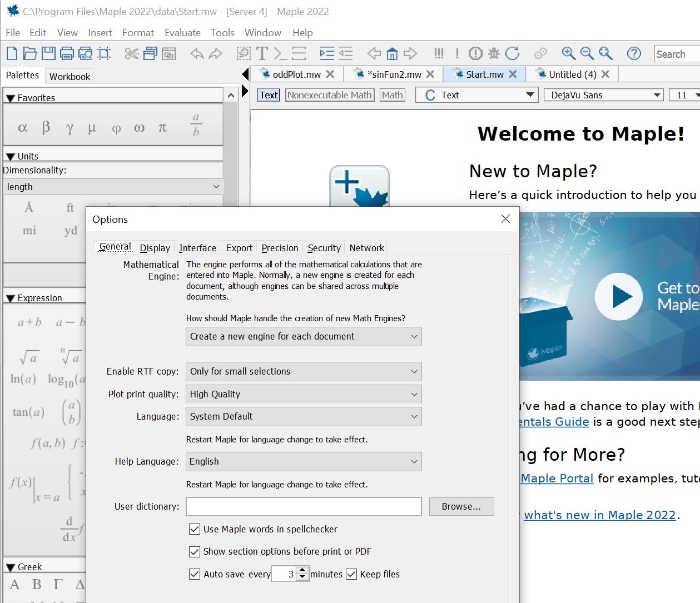
Task: Increase the auto save minutes value
Action: coord(302,570)
